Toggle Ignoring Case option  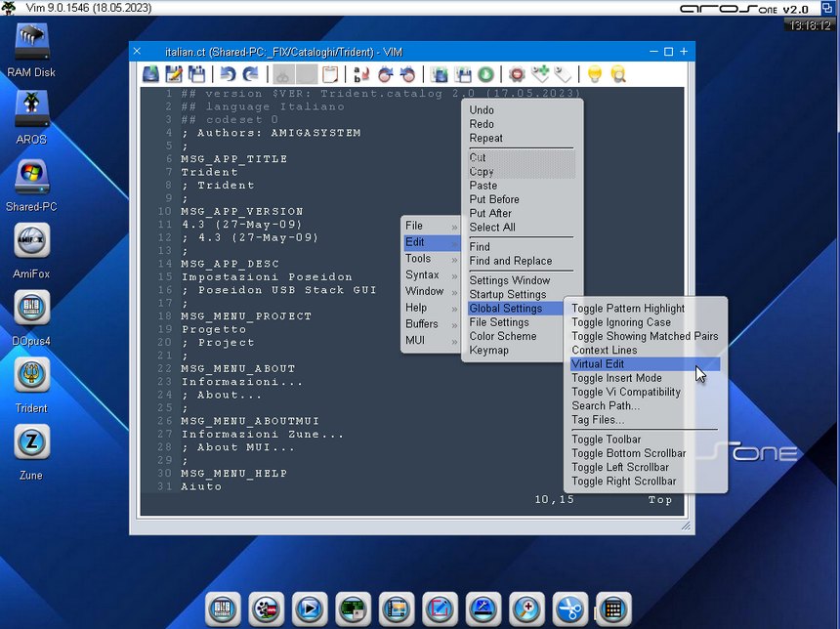coord(621,322)
